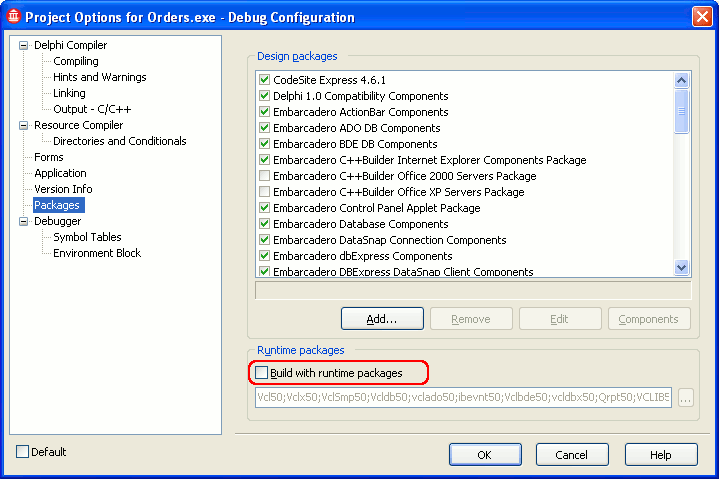Viewport: 719px width, 479px height.
Task: Collapse the Debugger tree node
Action: click(24, 221)
